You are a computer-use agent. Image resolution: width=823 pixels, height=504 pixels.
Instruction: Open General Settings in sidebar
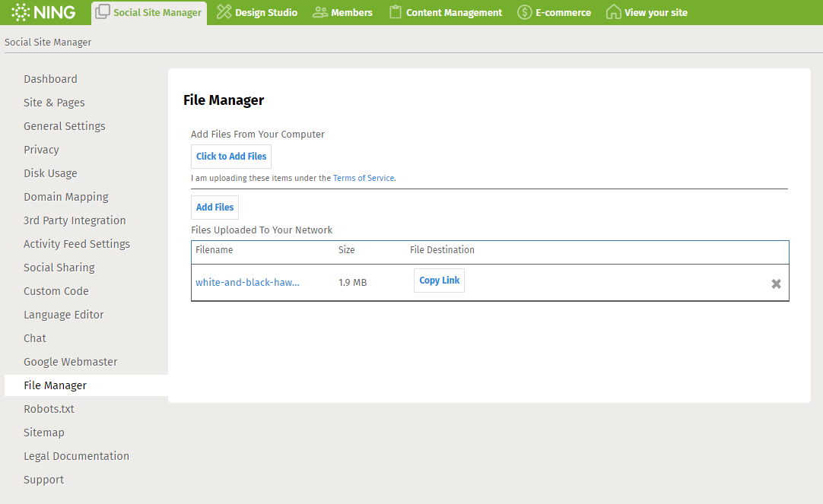coord(65,126)
